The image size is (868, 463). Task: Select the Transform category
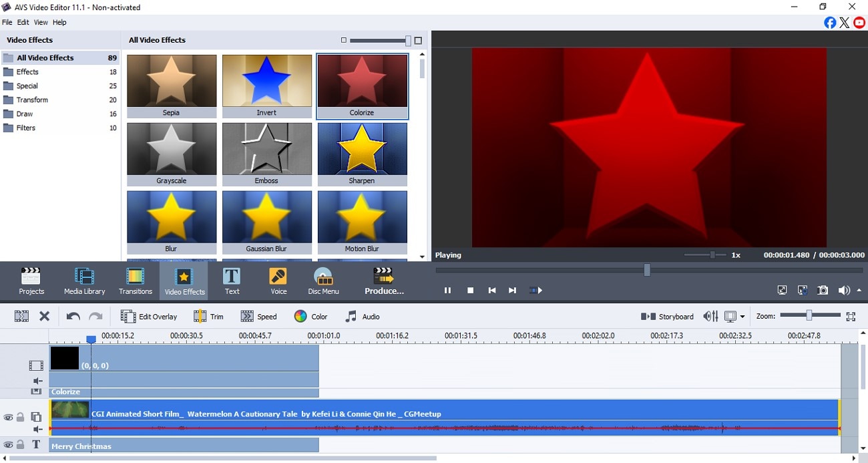coord(60,100)
